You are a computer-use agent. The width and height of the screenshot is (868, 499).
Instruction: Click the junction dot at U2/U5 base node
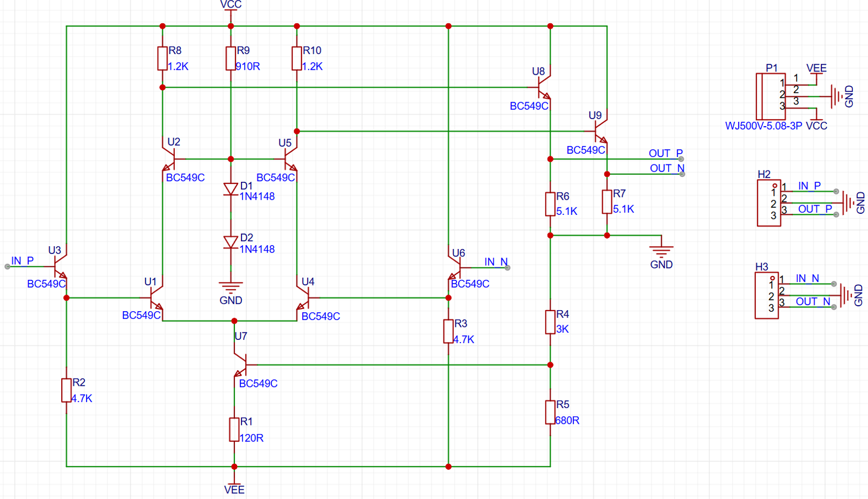click(x=231, y=159)
